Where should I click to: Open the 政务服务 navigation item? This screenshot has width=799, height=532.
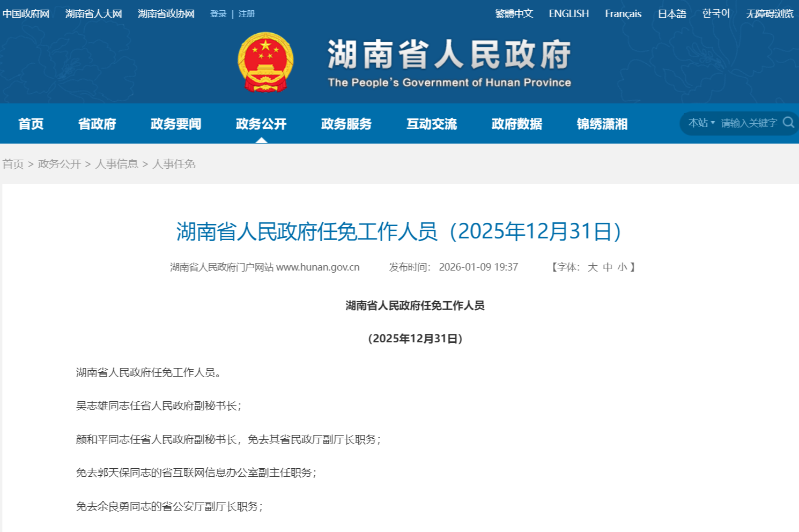coord(346,124)
